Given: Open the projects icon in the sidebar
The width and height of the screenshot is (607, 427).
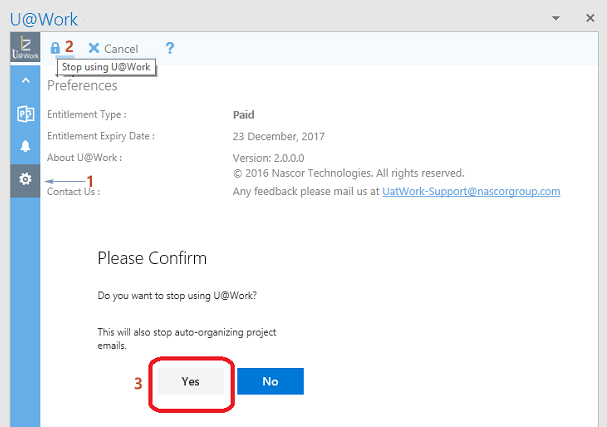Looking at the screenshot, I should point(25,113).
